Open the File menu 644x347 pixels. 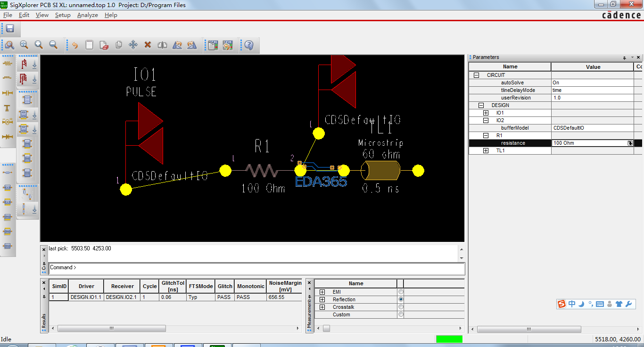[x=8, y=15]
